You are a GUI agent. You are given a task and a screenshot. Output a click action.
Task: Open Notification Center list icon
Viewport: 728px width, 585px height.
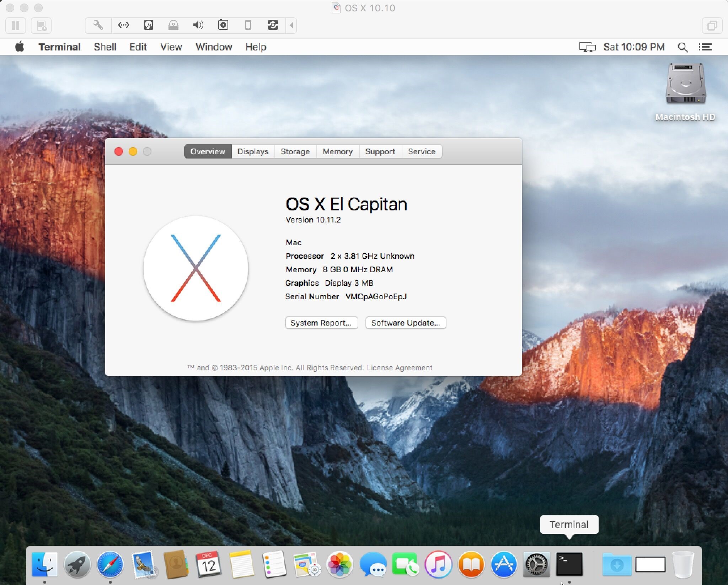(705, 47)
